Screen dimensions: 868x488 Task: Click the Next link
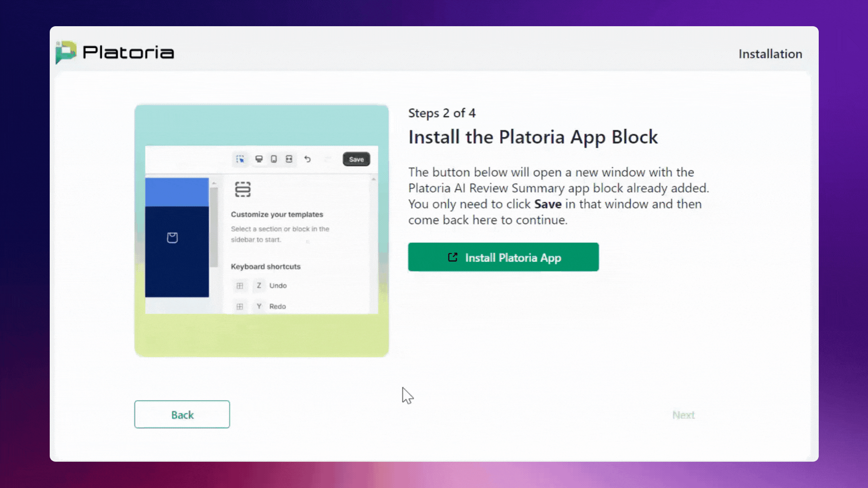coord(683,415)
